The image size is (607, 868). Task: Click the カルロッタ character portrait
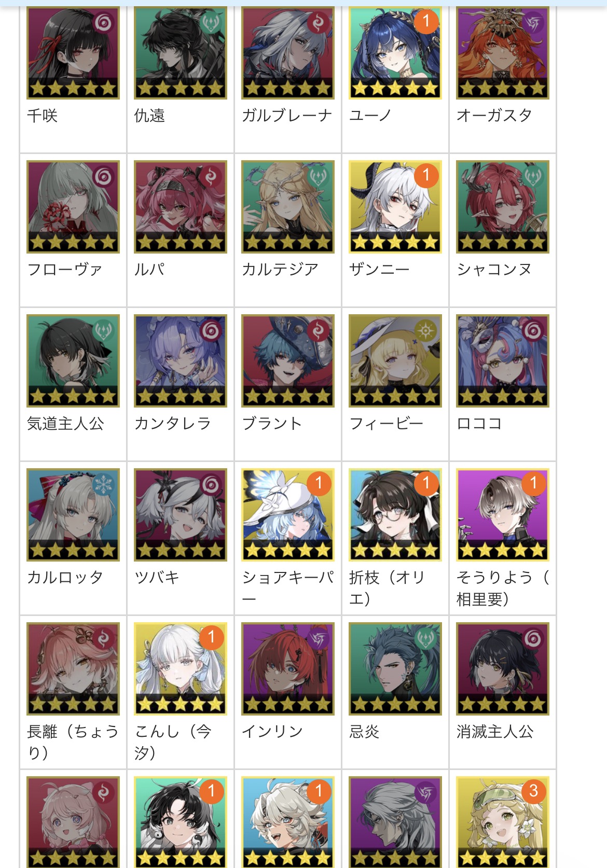click(x=73, y=515)
